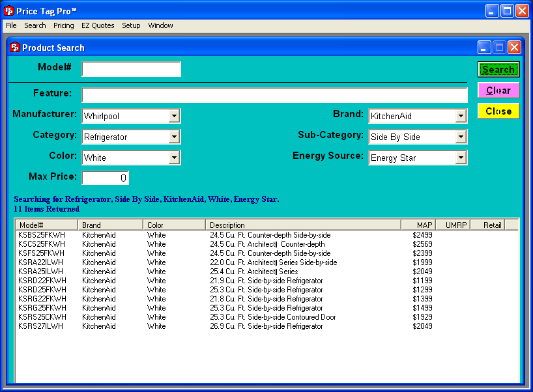Sort by the Retail column header
Viewport: 533px width, 392px height.
(x=488, y=225)
